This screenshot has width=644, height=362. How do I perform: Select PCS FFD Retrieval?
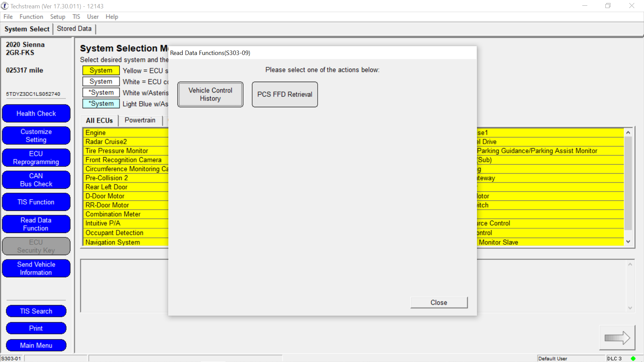pyautogui.click(x=285, y=95)
